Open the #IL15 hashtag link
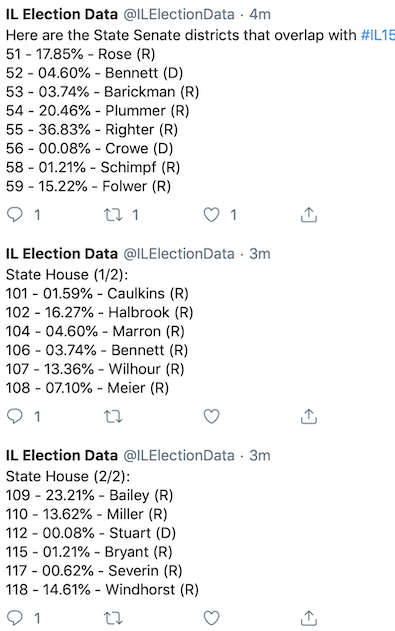The image size is (395, 631). [378, 35]
